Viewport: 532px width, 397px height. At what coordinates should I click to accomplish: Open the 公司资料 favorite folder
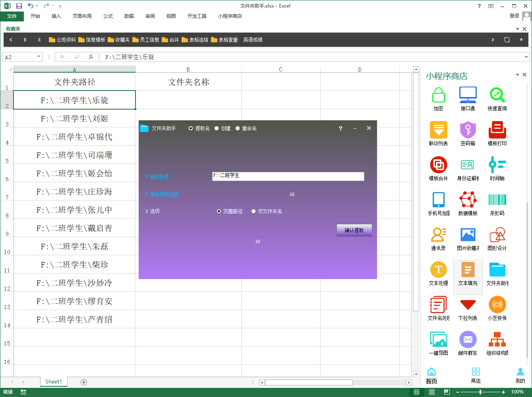coord(62,40)
